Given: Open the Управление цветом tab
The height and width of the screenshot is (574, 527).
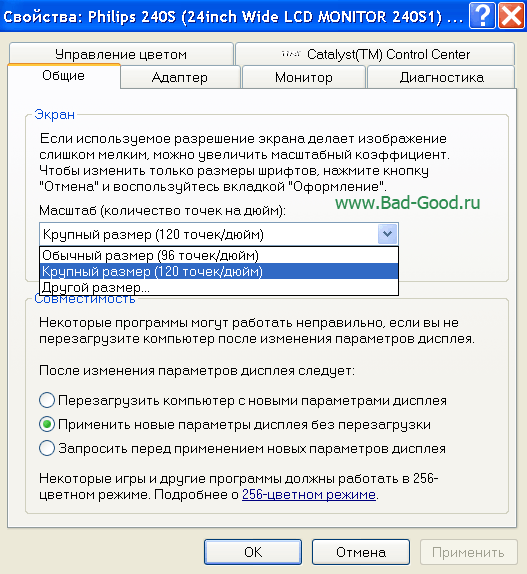Looking at the screenshot, I should (121, 54).
